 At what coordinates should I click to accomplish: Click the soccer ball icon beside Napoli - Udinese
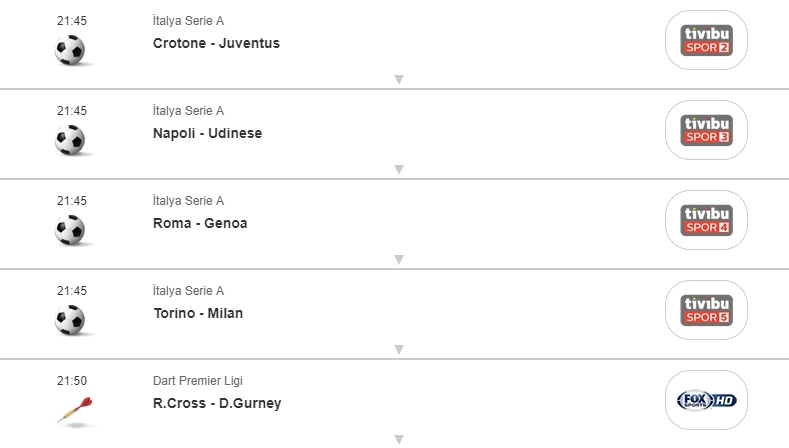pyautogui.click(x=70, y=140)
